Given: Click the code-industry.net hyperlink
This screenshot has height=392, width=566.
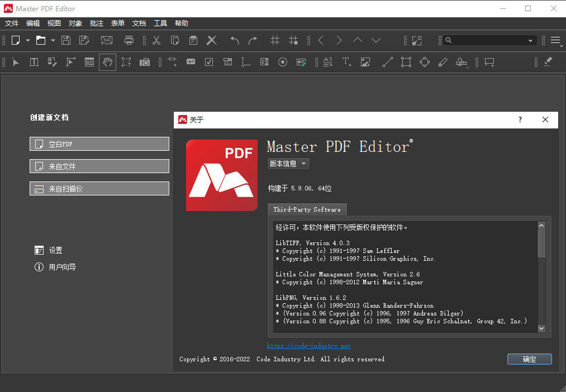Looking at the screenshot, I should [308, 345].
